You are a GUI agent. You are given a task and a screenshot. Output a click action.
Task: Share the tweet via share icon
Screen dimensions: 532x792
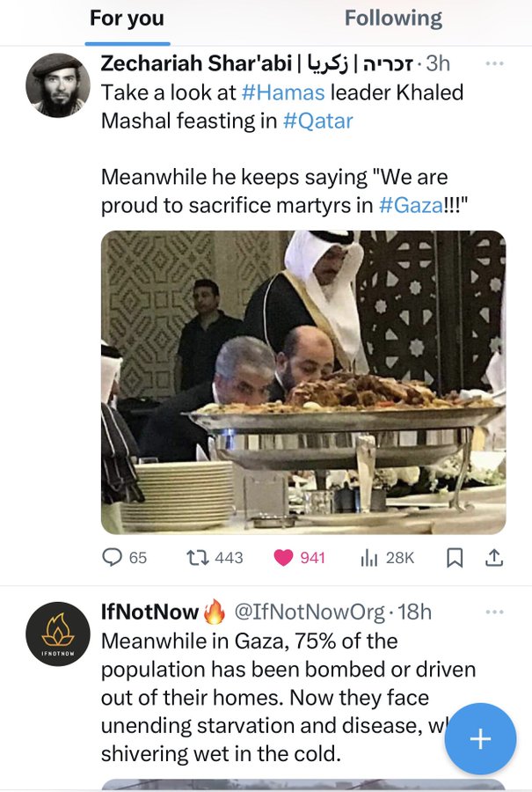point(494,557)
